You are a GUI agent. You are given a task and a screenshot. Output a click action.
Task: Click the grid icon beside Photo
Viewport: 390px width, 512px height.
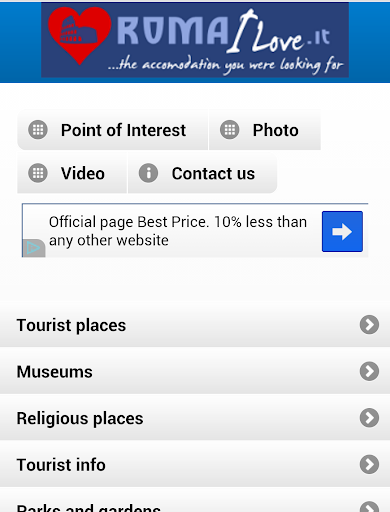230,129
